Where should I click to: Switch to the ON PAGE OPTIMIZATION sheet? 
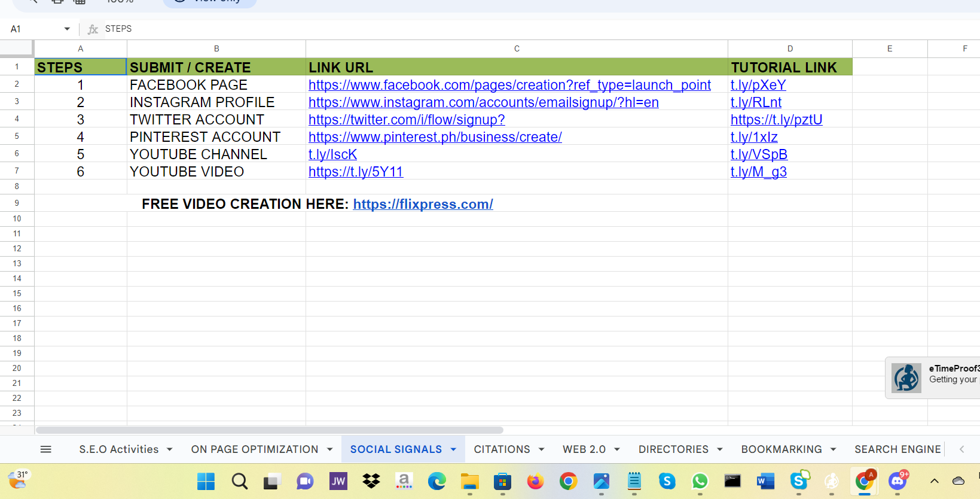255,449
